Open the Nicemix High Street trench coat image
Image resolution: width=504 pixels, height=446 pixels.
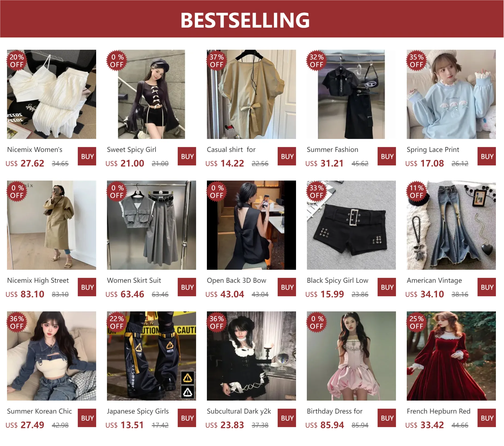pos(52,225)
